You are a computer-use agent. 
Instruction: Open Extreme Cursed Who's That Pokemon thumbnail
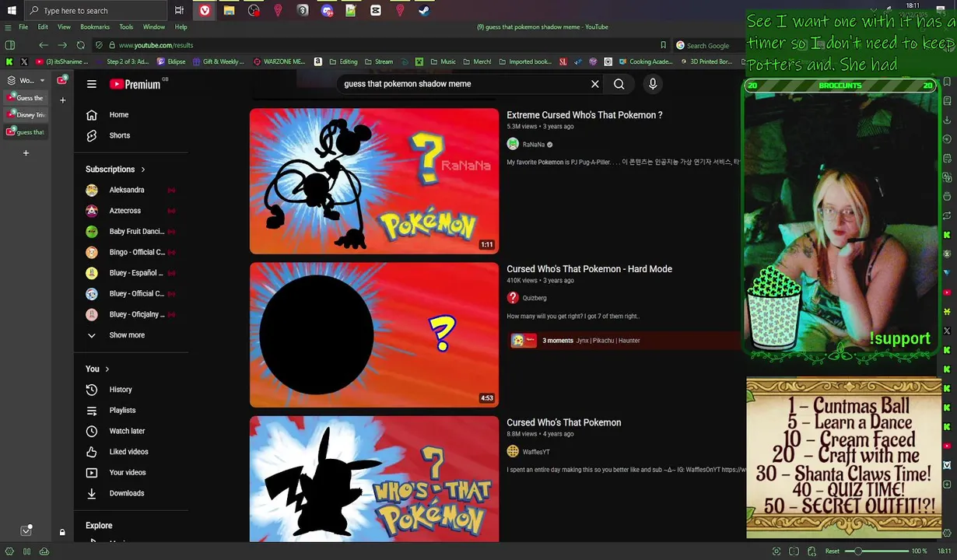[374, 181]
